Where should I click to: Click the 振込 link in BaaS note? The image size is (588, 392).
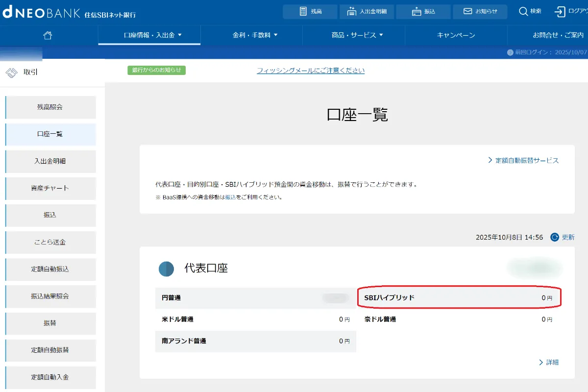(x=230, y=197)
